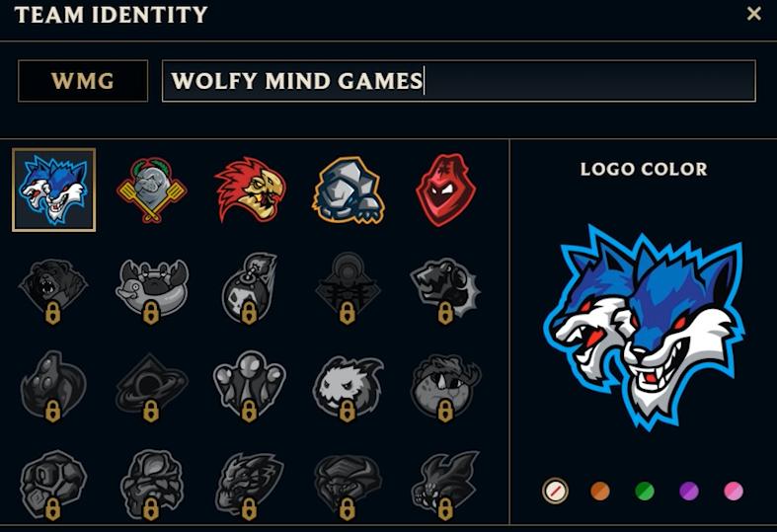Screen dimensions: 777x532
Task: Pick the red-crested bird logo
Action: tap(250, 190)
